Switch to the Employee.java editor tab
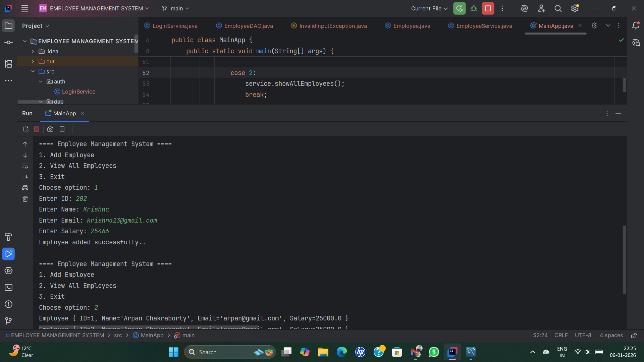This screenshot has width=644, height=362. coord(411,26)
